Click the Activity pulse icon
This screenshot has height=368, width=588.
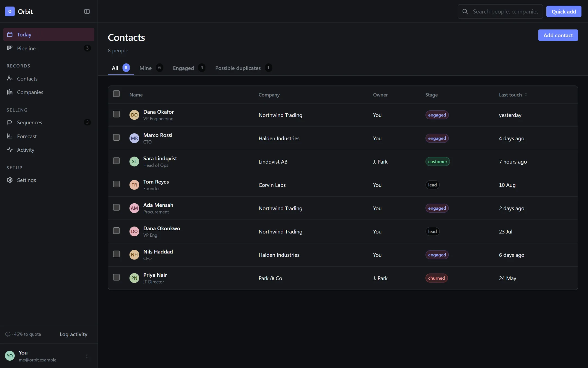coord(10,150)
